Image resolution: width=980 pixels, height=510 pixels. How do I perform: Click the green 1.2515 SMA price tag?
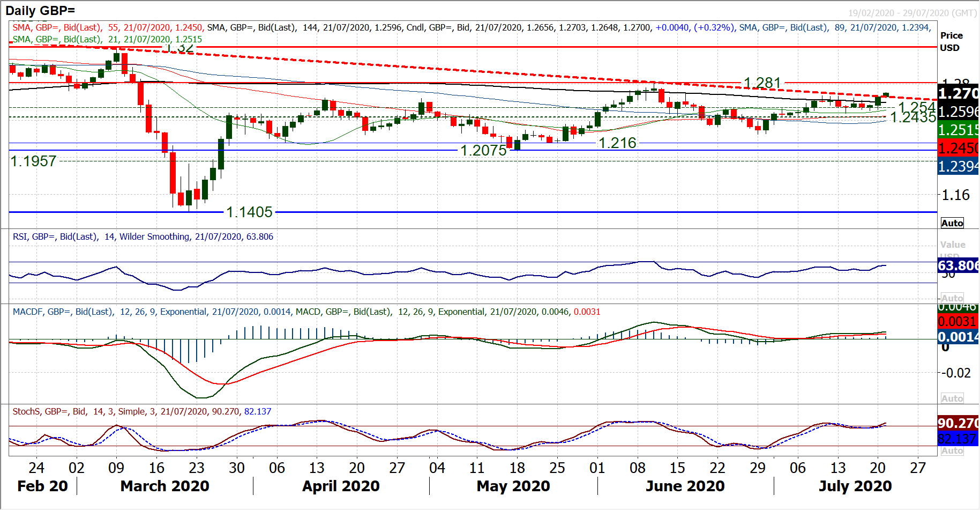958,130
